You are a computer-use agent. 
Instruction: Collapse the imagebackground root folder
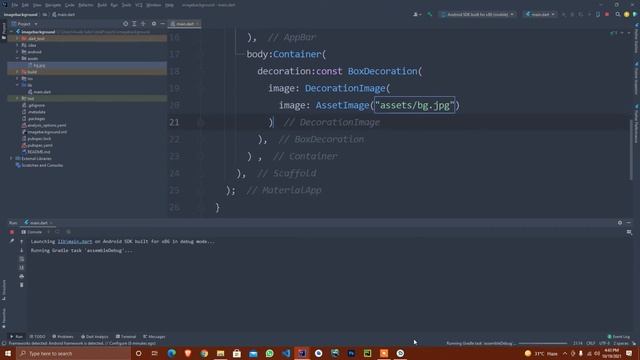[x=12, y=31]
